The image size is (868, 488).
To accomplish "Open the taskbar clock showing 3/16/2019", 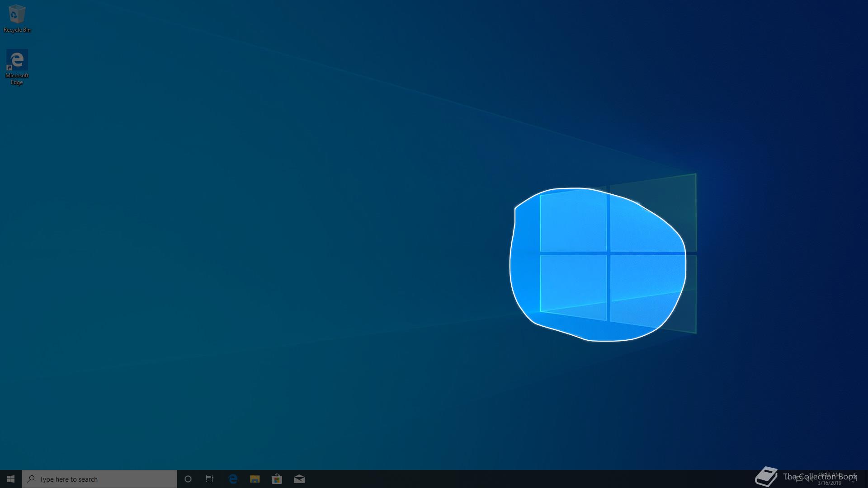I will pos(829,479).
